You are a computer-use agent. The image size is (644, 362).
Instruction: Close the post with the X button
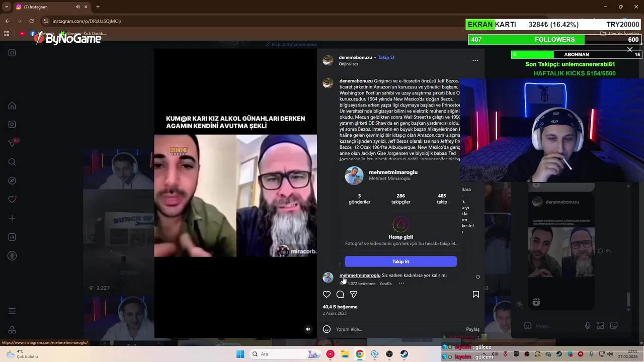[630, 49]
